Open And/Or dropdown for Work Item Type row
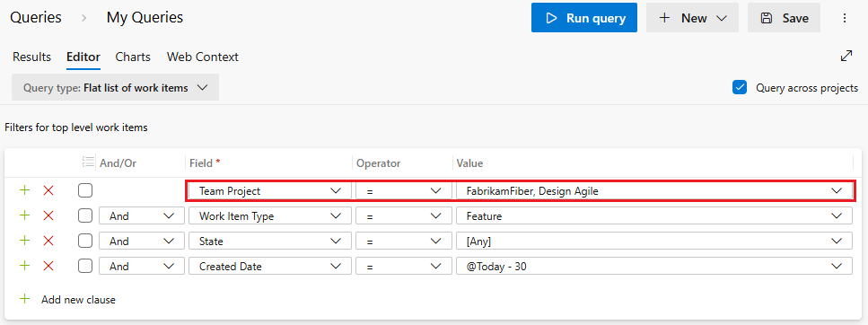868x325 pixels. tap(142, 216)
